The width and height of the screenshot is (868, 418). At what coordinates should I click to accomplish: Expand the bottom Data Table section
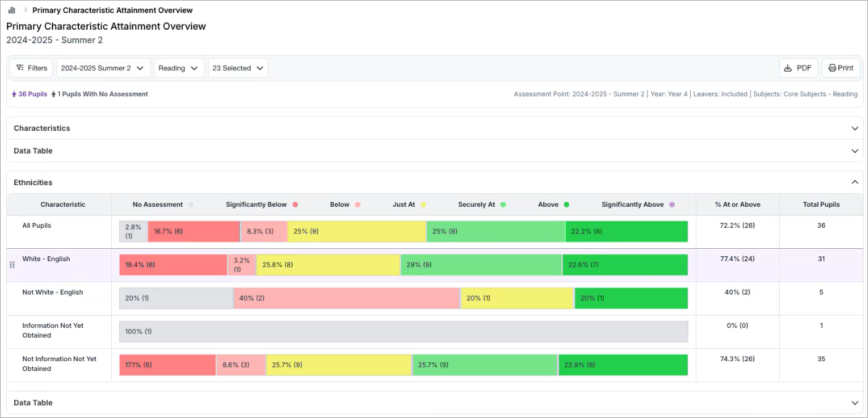[x=854, y=403]
